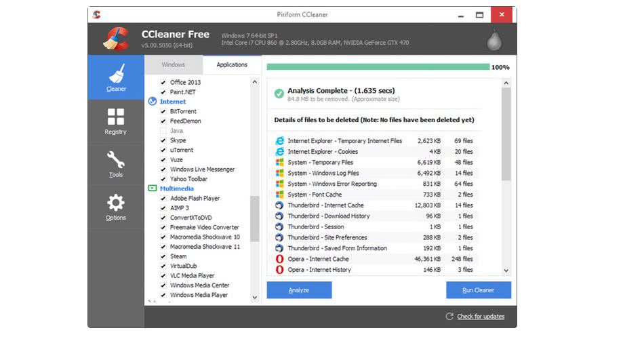Click up arrow of applications list scrollbar
The image size is (644, 339).
(x=255, y=82)
